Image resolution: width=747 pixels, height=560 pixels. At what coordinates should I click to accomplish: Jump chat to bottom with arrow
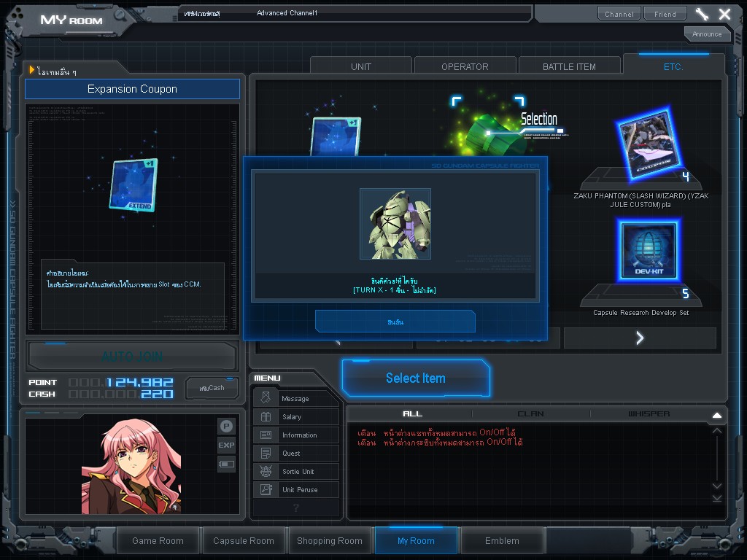[717, 498]
